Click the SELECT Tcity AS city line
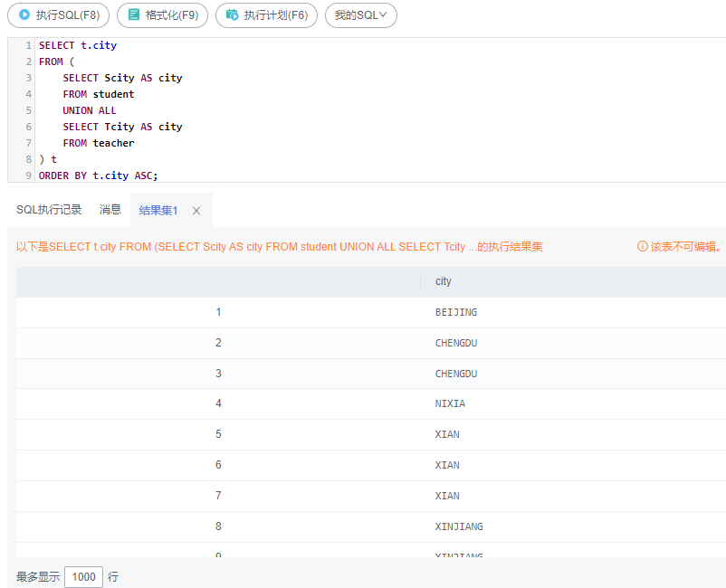Viewport: 726px width, 588px height. pyautogui.click(x=123, y=127)
